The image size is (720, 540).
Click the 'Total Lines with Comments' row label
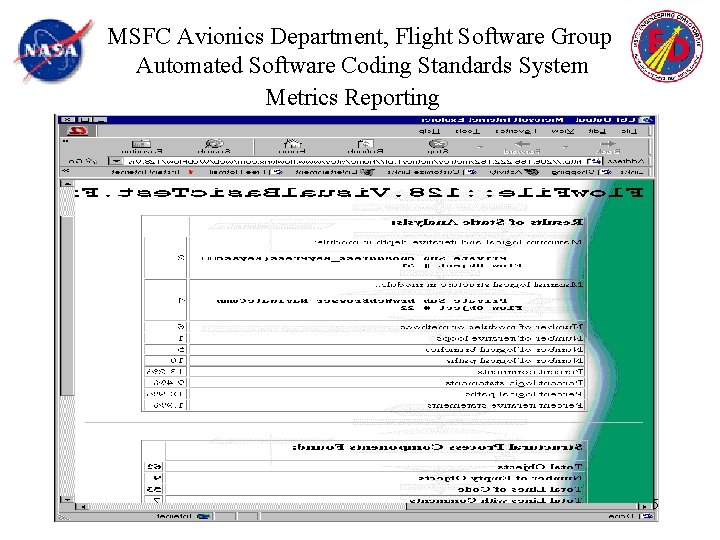tap(496, 500)
